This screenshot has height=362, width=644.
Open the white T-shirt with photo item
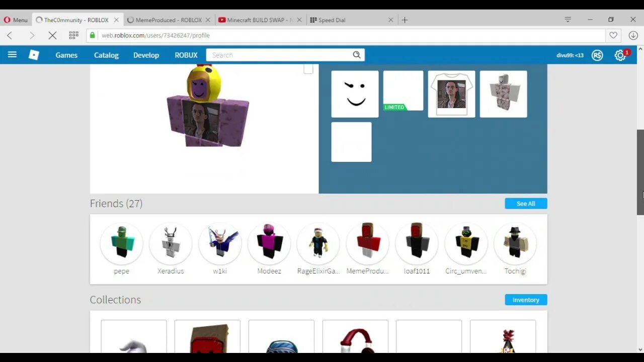click(451, 94)
